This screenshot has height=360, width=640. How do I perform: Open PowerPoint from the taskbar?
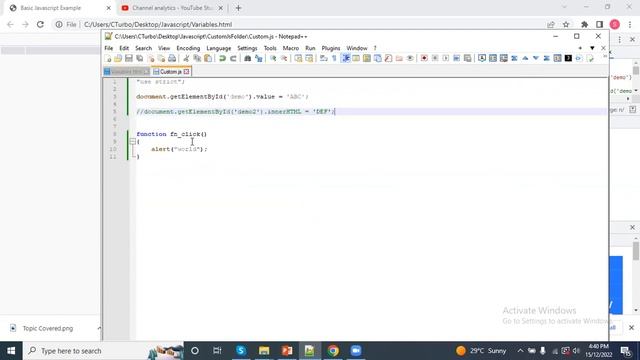click(287, 351)
